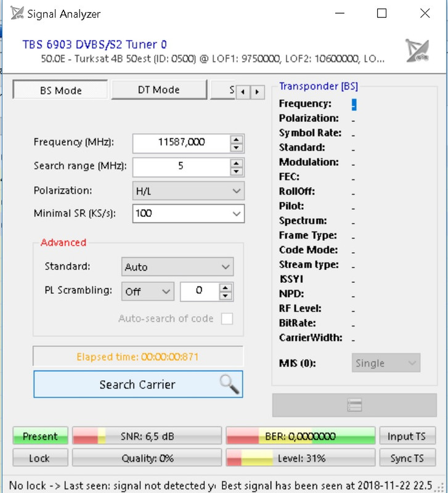Click the RollOff label
This screenshot has width=448, height=493.
tap(297, 191)
